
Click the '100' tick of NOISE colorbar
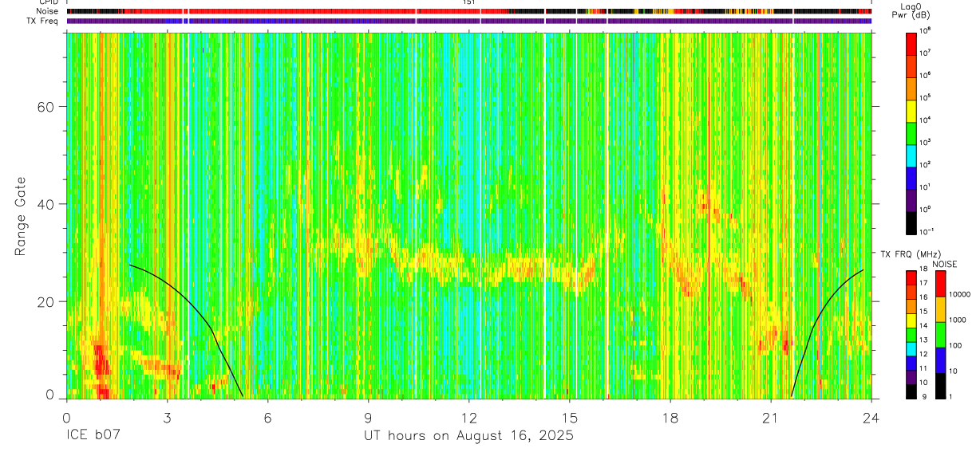click(956, 346)
